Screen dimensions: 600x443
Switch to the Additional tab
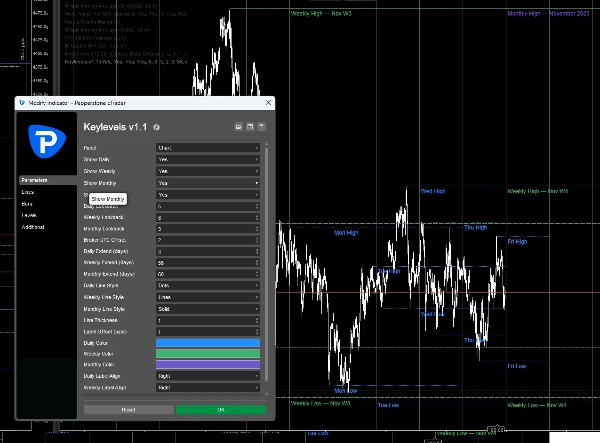point(33,227)
